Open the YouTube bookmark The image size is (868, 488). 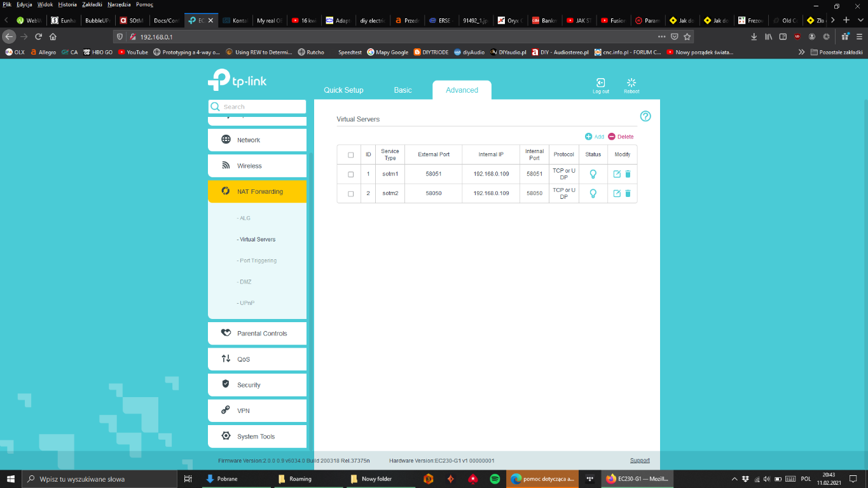tap(133, 52)
